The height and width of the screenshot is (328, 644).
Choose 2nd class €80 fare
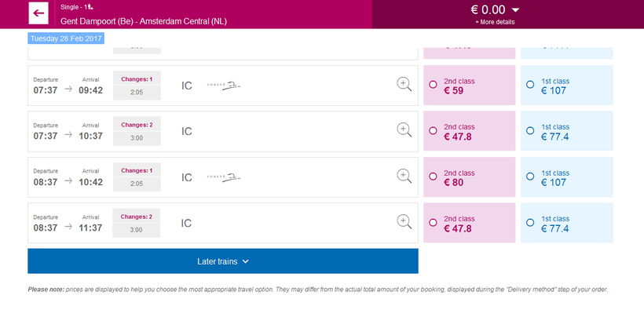[x=434, y=177]
